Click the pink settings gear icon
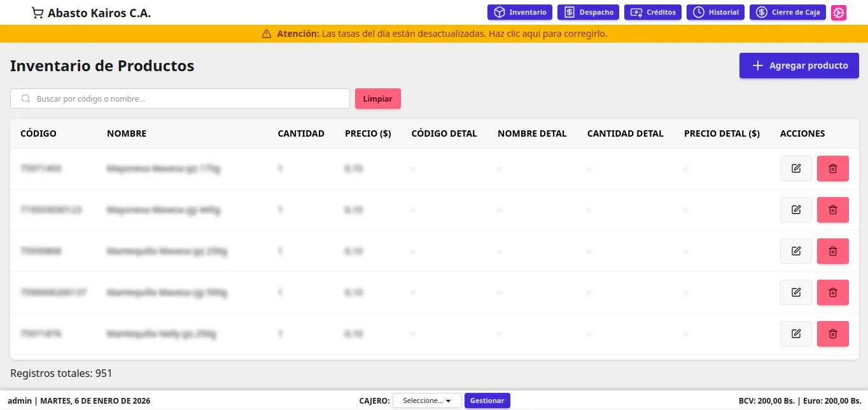This screenshot has width=868, height=410. point(839,13)
